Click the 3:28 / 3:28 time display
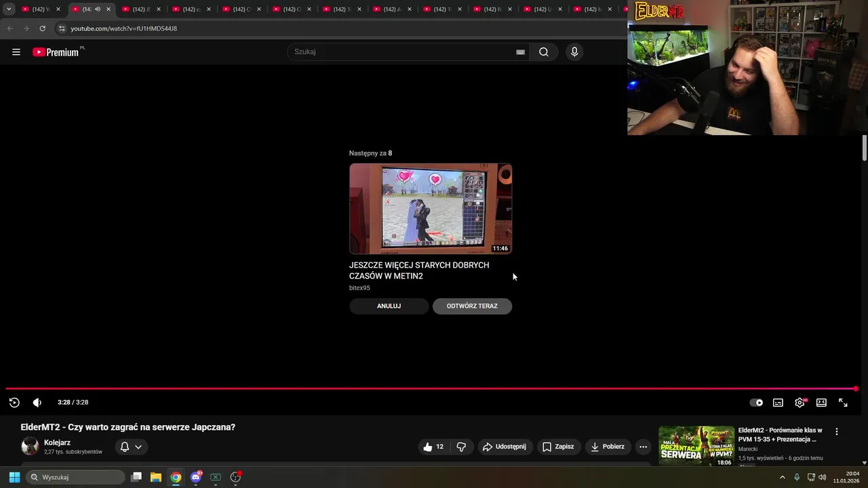This screenshot has height=488, width=868. tap(73, 403)
